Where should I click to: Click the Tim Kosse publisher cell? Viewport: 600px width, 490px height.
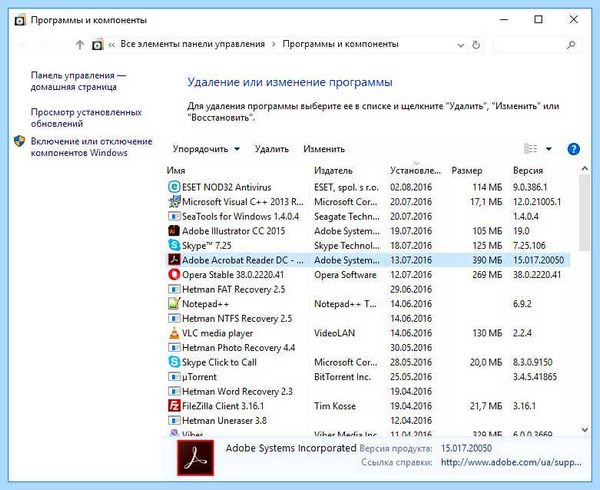click(335, 406)
